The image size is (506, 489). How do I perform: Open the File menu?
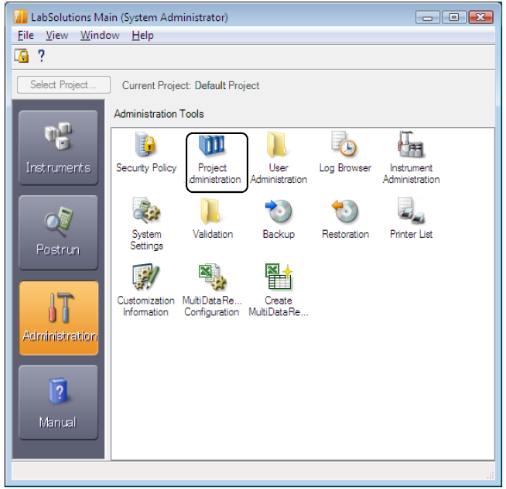click(26, 35)
